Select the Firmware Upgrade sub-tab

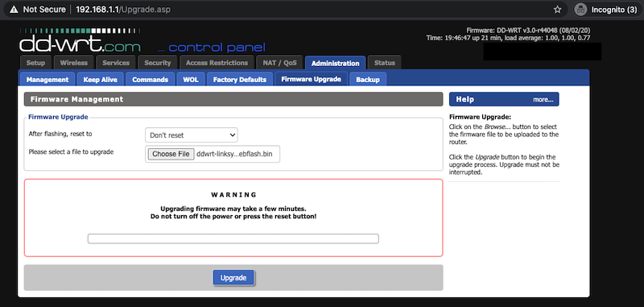click(312, 79)
